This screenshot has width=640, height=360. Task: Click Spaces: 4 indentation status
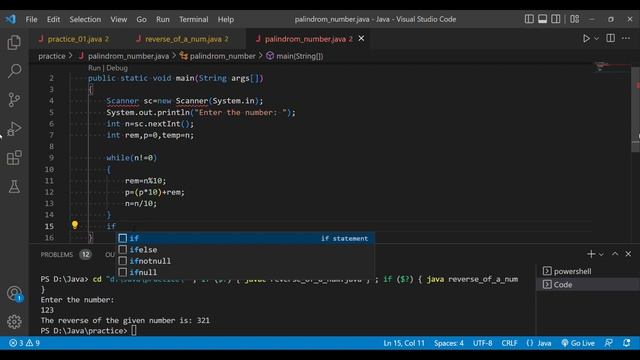click(449, 343)
